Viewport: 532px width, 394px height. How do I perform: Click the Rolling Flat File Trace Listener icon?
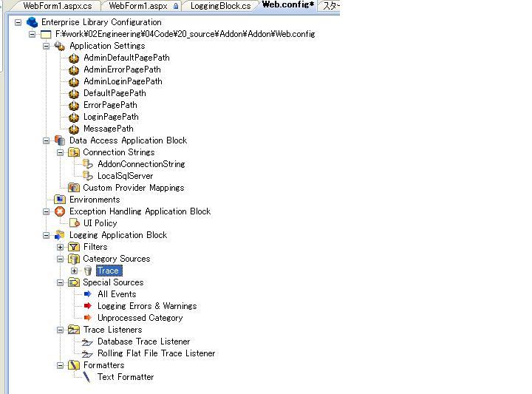pos(87,354)
